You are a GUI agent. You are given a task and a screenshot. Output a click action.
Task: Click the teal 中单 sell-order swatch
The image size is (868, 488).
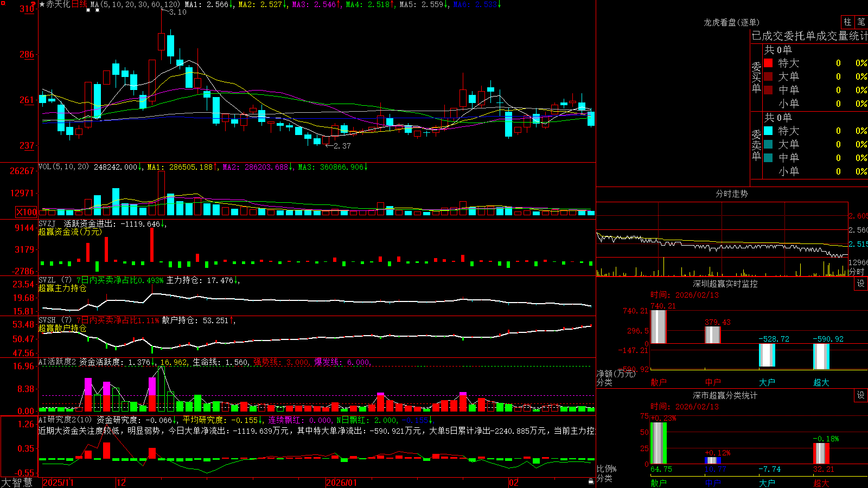click(768, 158)
